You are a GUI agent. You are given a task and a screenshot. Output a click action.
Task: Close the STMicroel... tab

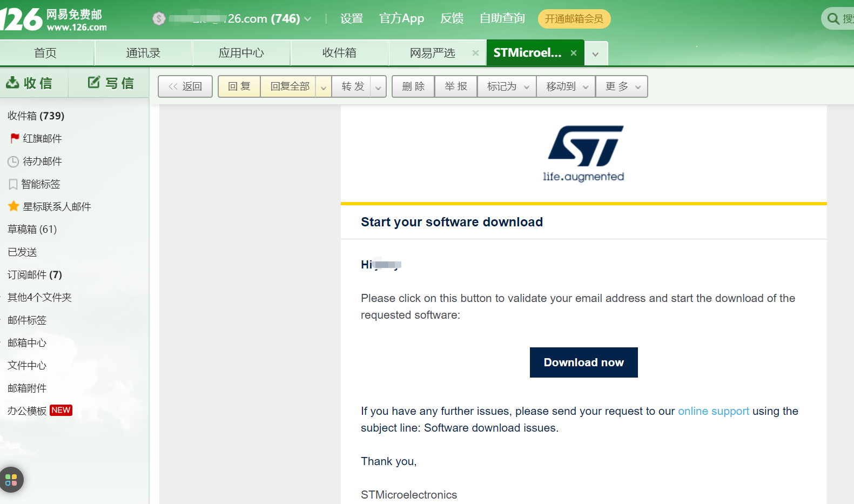tap(574, 53)
